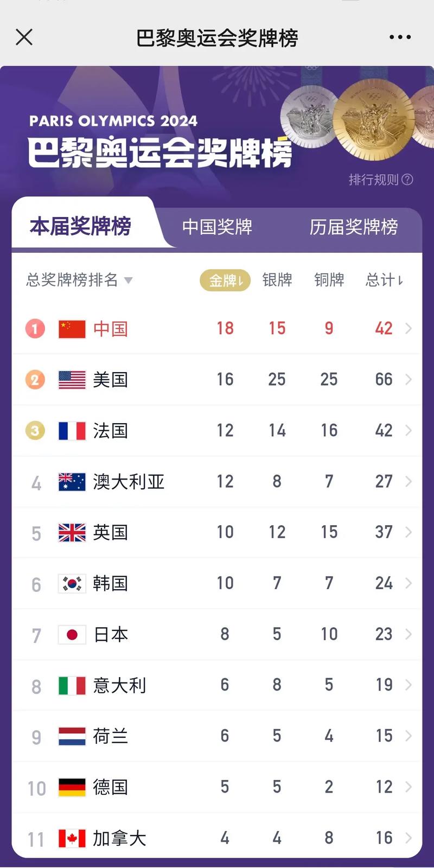Viewport: 434px width, 868px height.
Task: Expand details for 美国 row
Action: coord(407,379)
